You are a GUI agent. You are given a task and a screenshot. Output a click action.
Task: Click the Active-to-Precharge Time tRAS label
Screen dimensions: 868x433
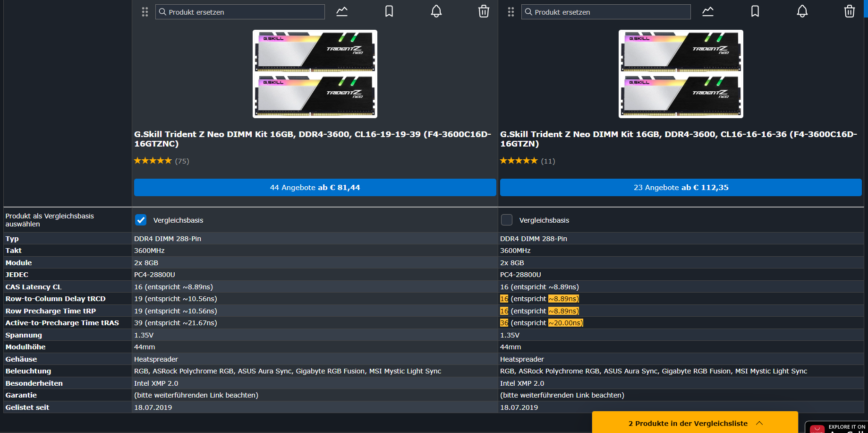tap(62, 323)
